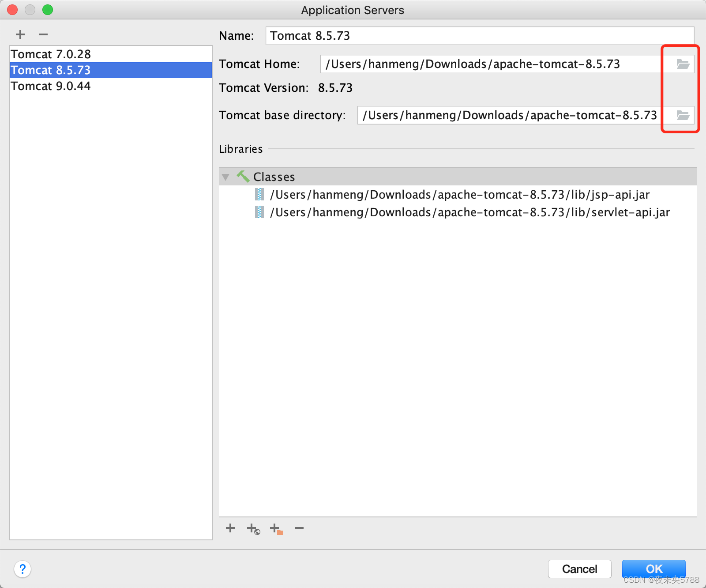
Task: Select Tomcat 9.0.44 in the server list
Action: [x=111, y=86]
